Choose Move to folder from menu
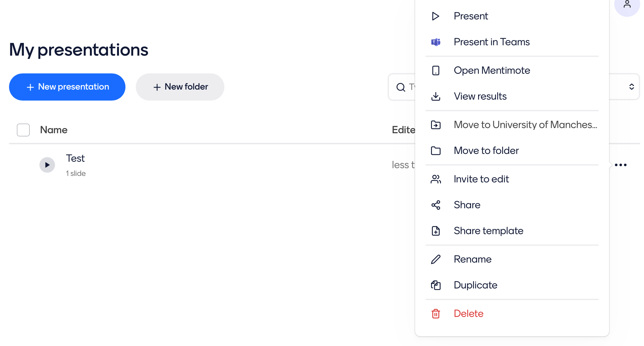 click(x=486, y=151)
